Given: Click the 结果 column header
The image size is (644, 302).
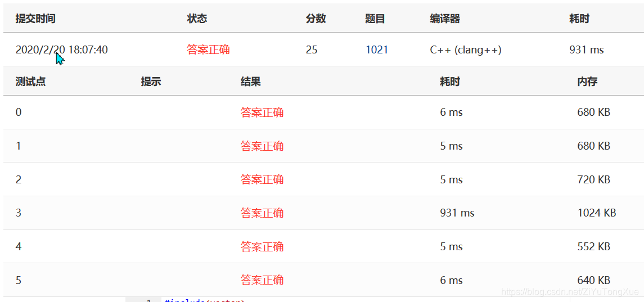Looking at the screenshot, I should [x=250, y=82].
